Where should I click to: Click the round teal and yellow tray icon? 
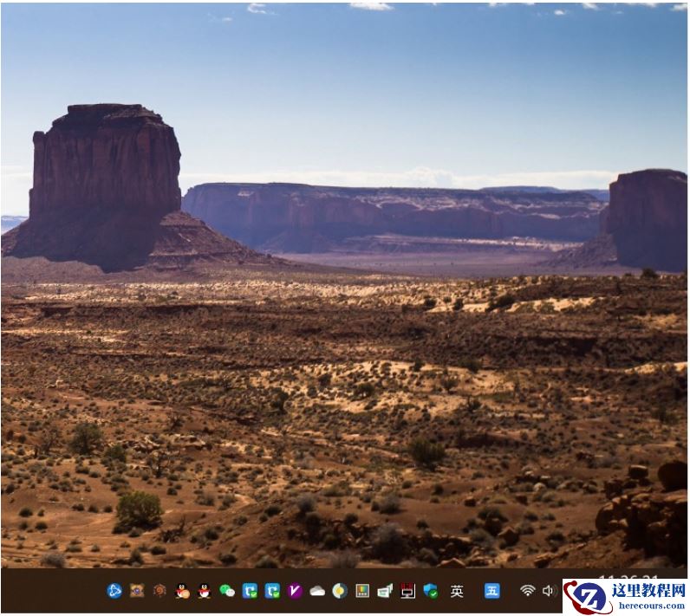[340, 591]
